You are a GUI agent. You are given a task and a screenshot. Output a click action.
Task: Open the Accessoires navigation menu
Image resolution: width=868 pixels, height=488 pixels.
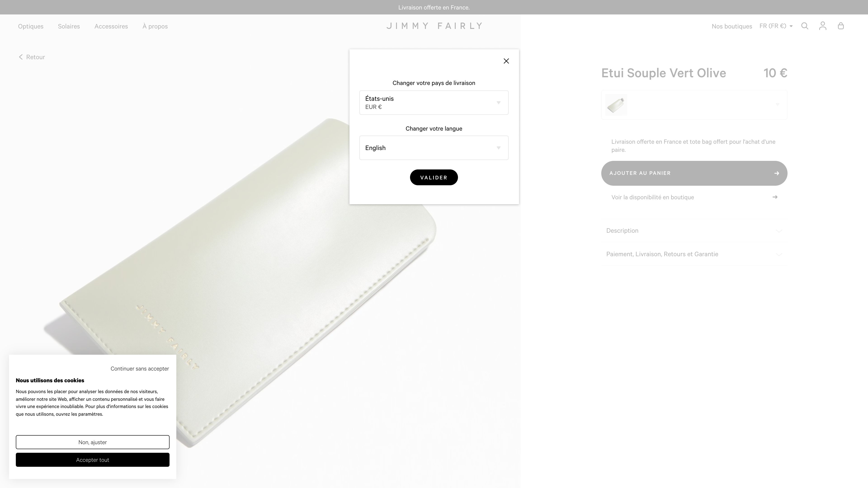pyautogui.click(x=111, y=26)
